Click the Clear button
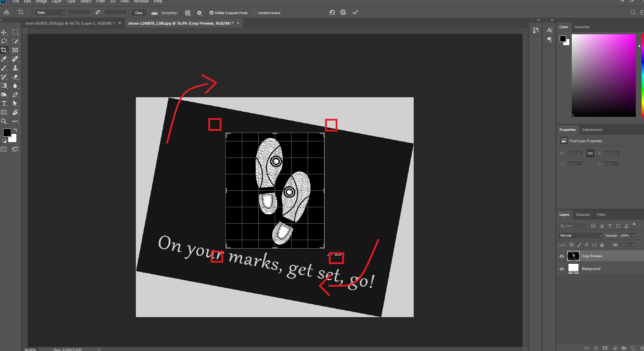 click(x=139, y=13)
